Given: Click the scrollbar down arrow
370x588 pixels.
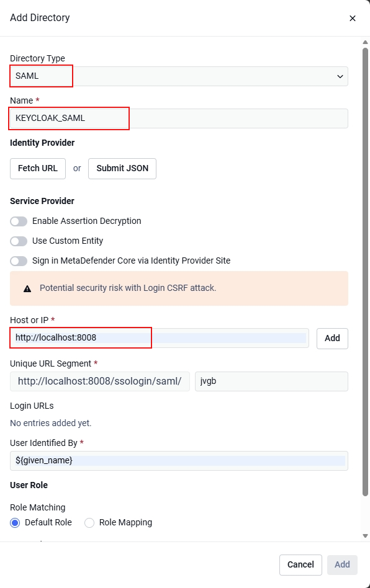Looking at the screenshot, I should click(365, 536).
